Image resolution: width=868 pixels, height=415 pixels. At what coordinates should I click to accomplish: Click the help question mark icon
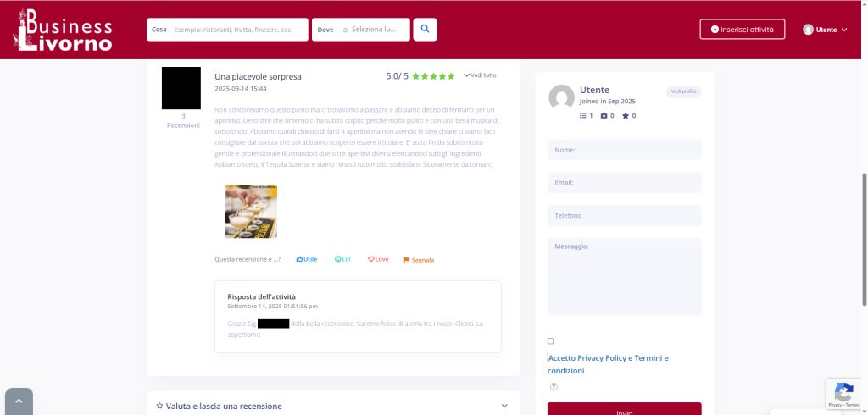[554, 387]
